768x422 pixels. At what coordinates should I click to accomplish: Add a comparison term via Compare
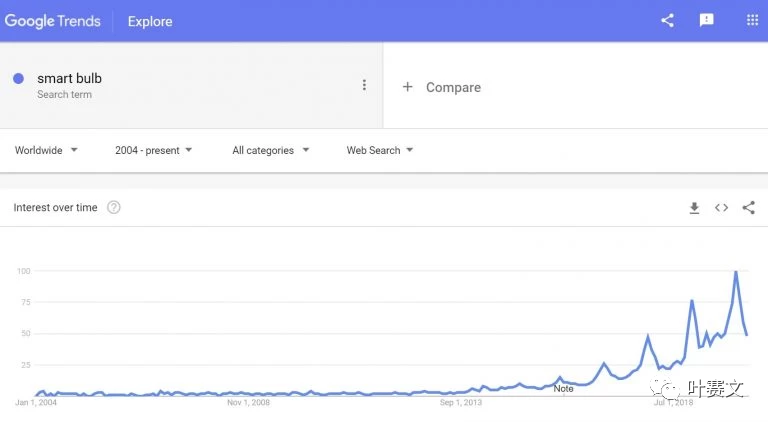coord(453,87)
